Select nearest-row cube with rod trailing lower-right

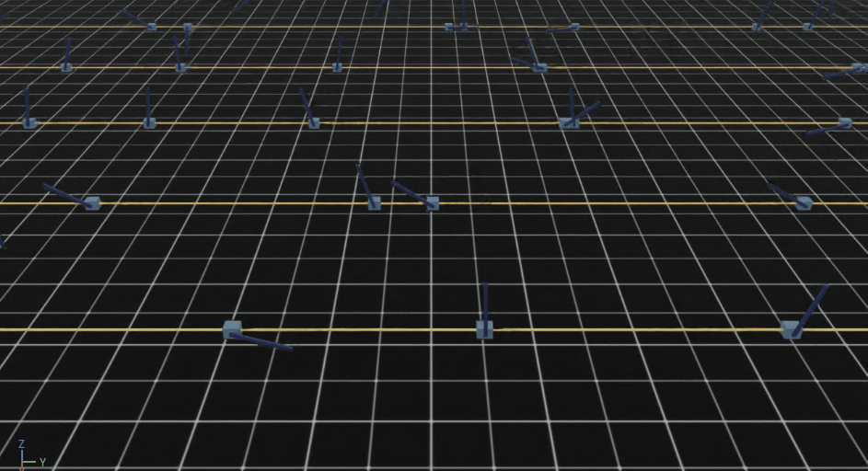pos(232,330)
